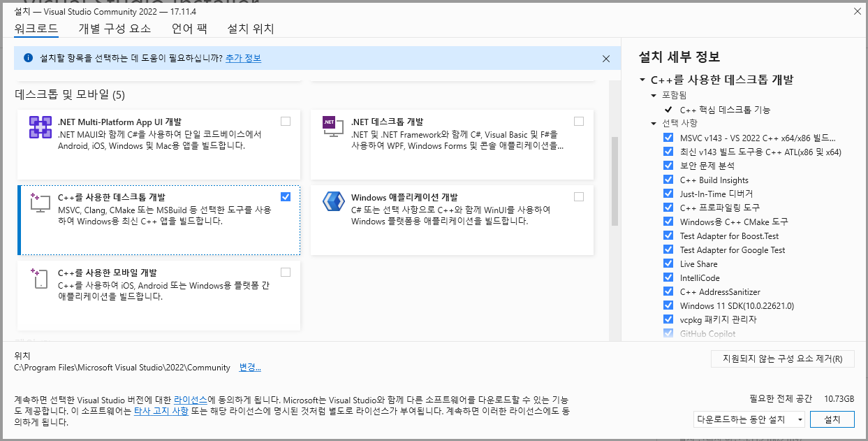Uncheck the C++를 사용한 데스크톱 개발 workload checkbox
868x441 pixels.
point(286,196)
